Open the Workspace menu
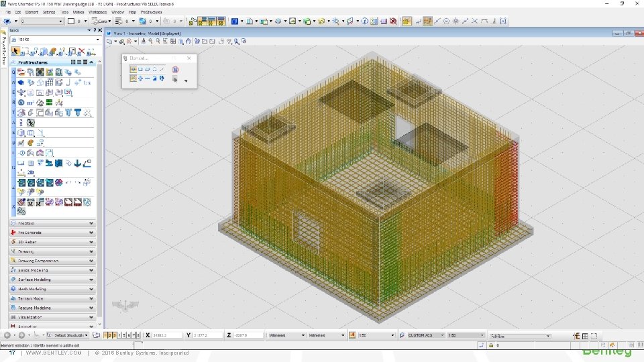 pyautogui.click(x=98, y=12)
